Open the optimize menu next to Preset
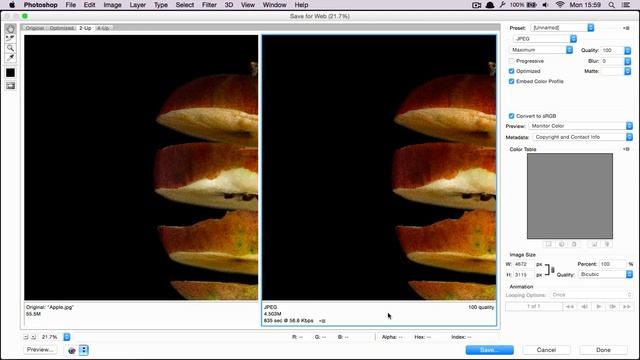The height and width of the screenshot is (360, 640). 626,28
